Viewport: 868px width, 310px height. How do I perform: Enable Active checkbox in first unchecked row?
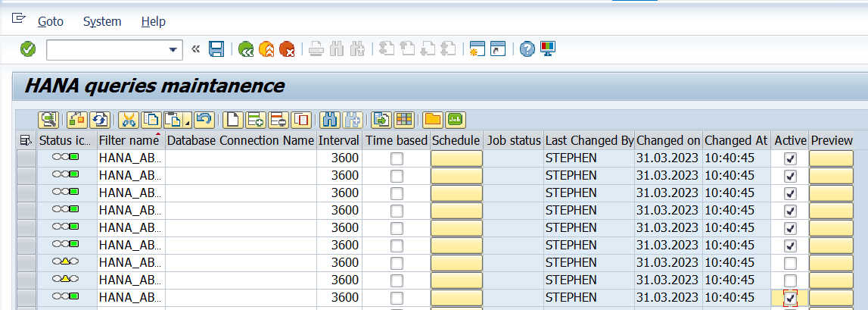(790, 263)
